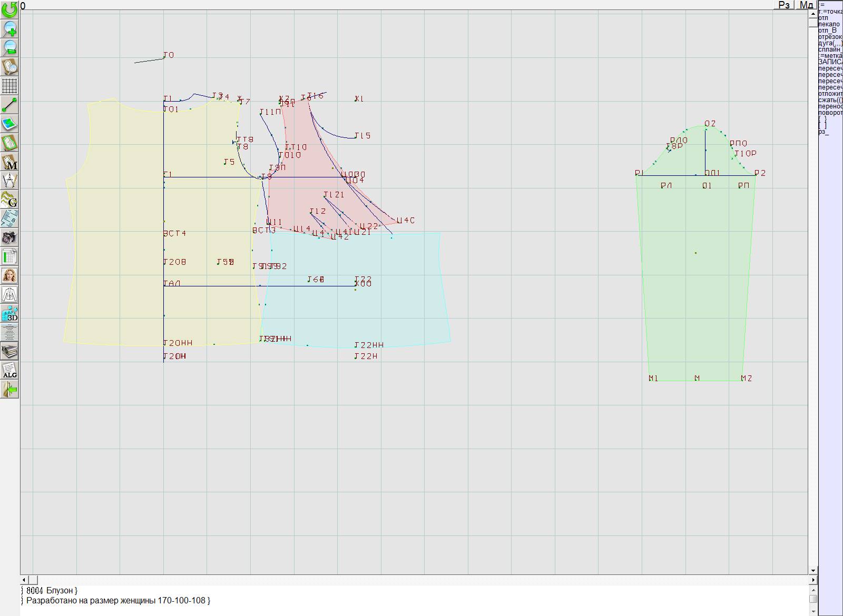Open the green spreadsheet table icon
Screen dimensions: 843x616
(x=9, y=257)
